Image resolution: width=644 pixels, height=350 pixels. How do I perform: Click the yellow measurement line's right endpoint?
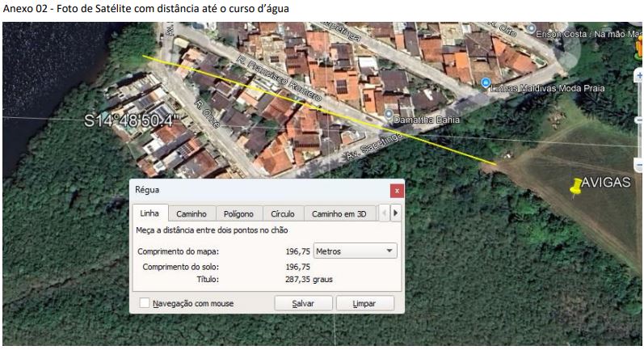click(495, 164)
